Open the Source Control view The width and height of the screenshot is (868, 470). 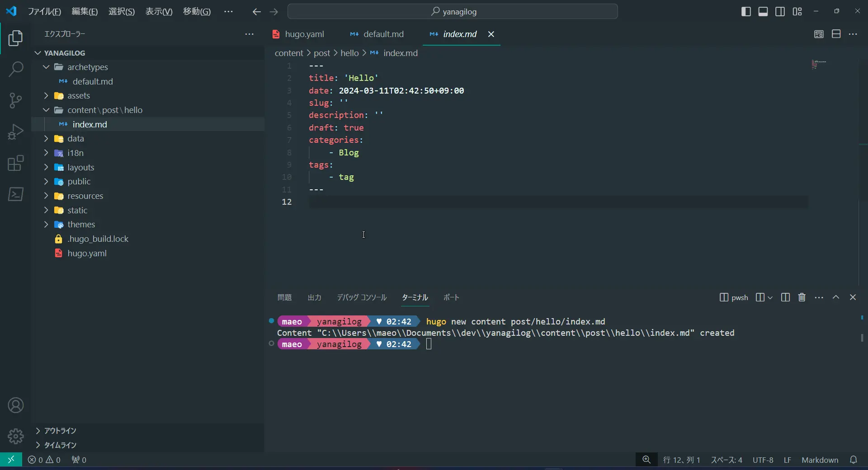coord(16,100)
